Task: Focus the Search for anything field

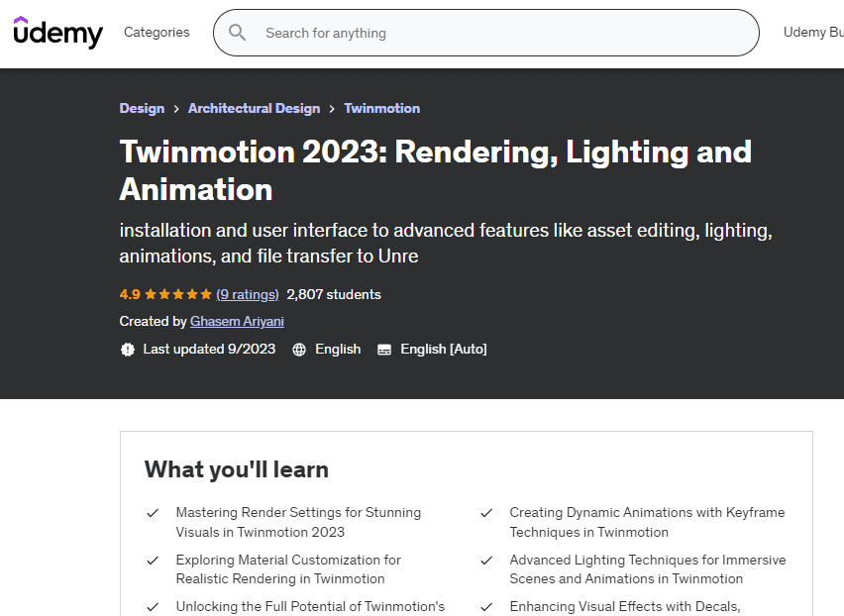Action: (486, 33)
